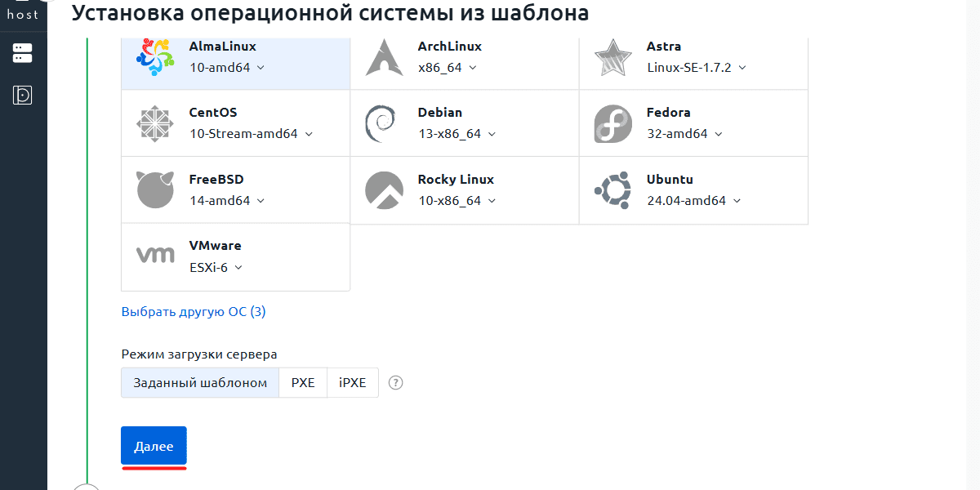Select the Ubuntu logo icon
The height and width of the screenshot is (490, 980).
pyautogui.click(x=612, y=190)
